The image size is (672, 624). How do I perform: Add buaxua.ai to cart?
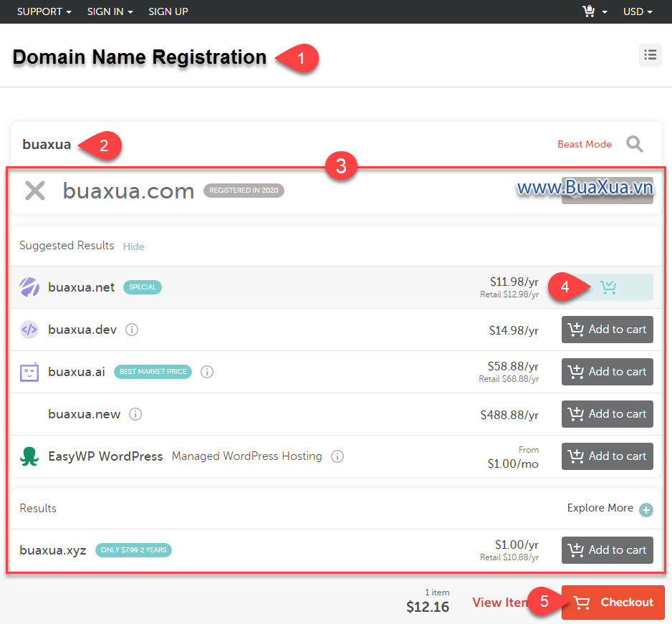(608, 372)
